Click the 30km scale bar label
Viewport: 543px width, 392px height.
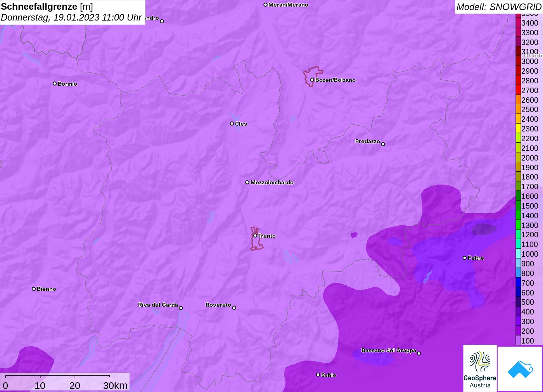115,385
